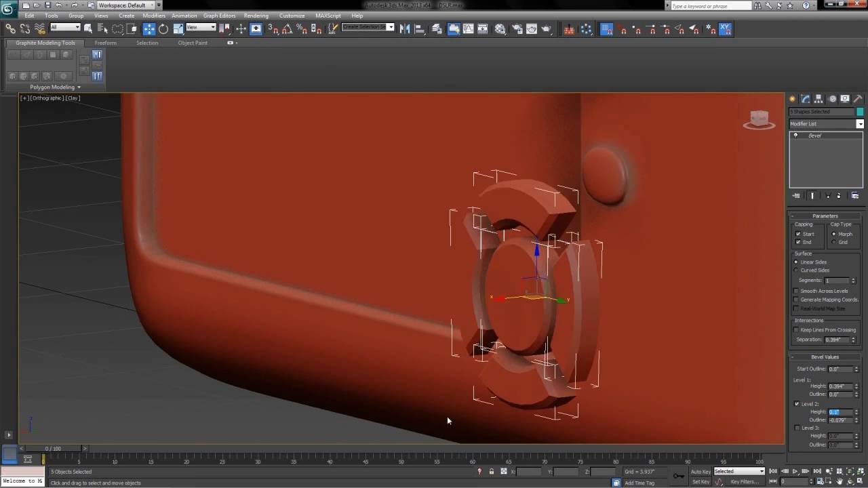Enable Keep Lines From Crossing
This screenshot has width=868, height=488.
(x=797, y=329)
